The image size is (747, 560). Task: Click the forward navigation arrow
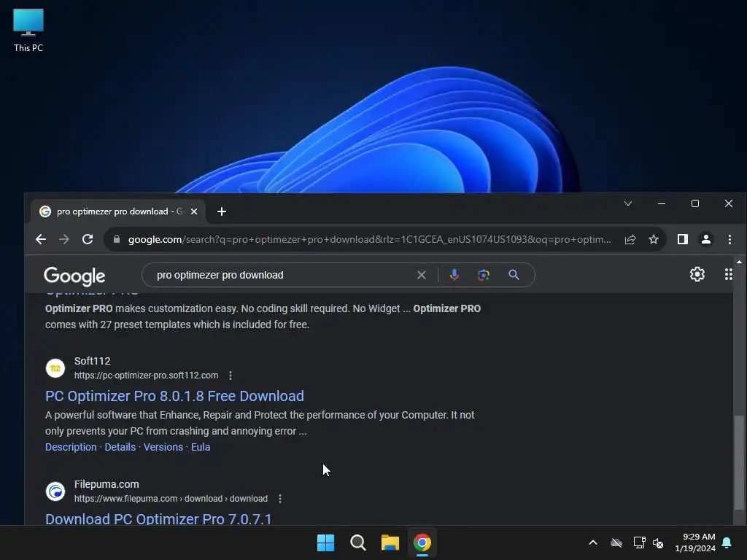64,239
